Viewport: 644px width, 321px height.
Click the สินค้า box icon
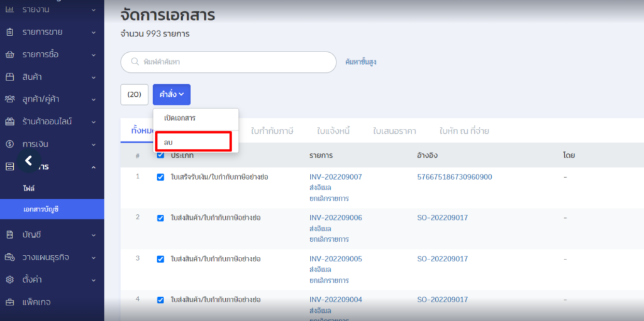9,77
